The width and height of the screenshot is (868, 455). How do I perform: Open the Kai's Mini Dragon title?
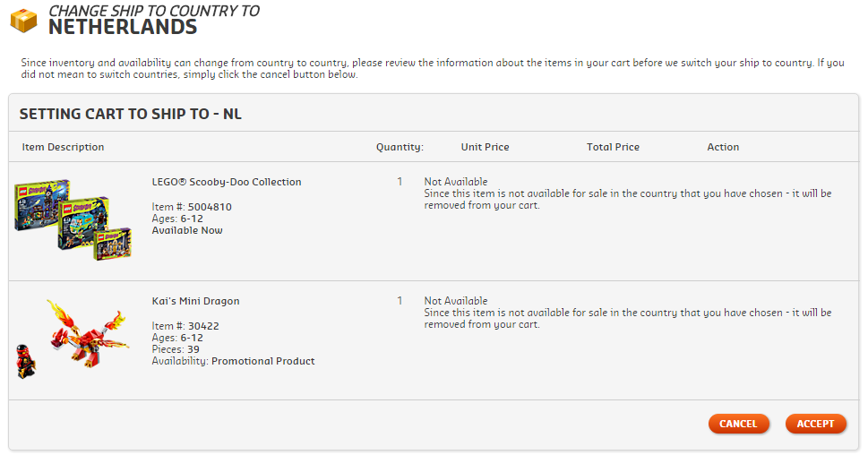196,301
